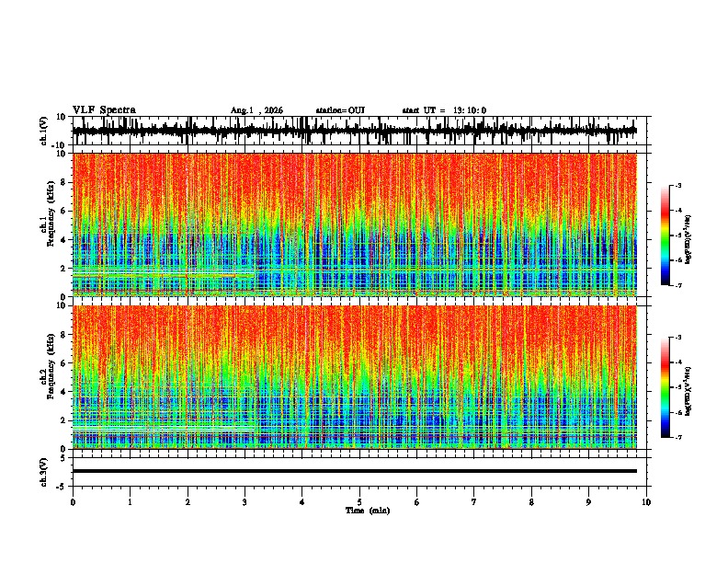Click the ch.2 spectrogram color scale bar
728x563 pixels.
665,387
